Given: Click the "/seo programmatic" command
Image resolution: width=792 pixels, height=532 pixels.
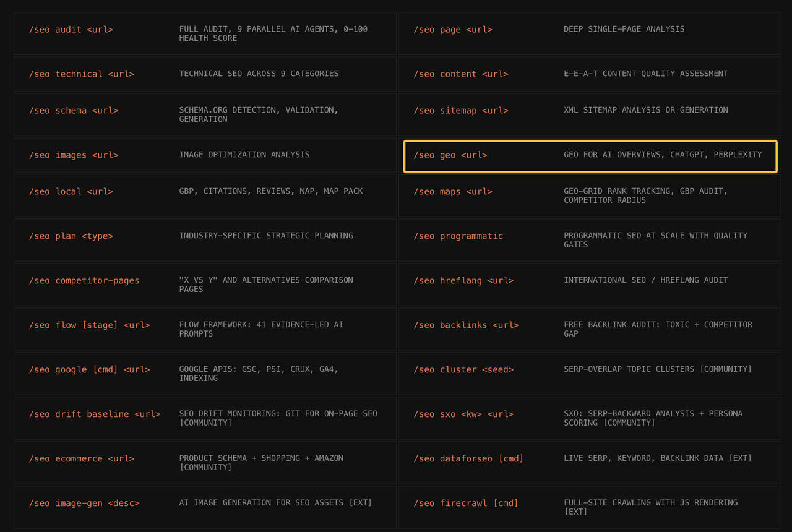Looking at the screenshot, I should pyautogui.click(x=458, y=236).
